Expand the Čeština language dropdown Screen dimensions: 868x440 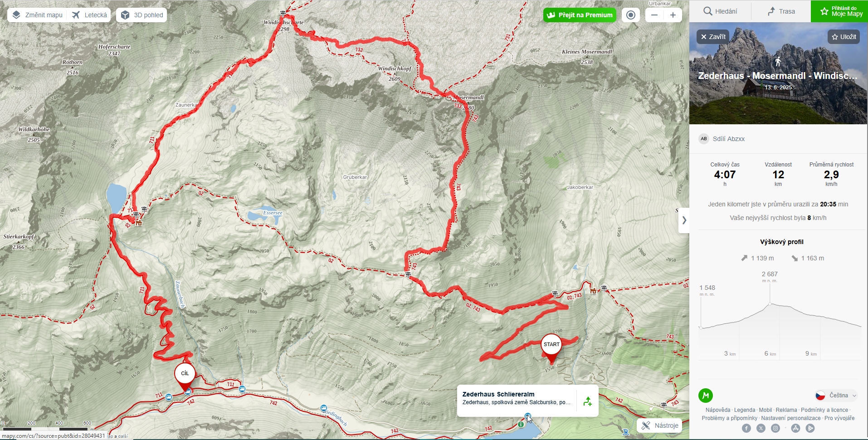click(x=836, y=396)
